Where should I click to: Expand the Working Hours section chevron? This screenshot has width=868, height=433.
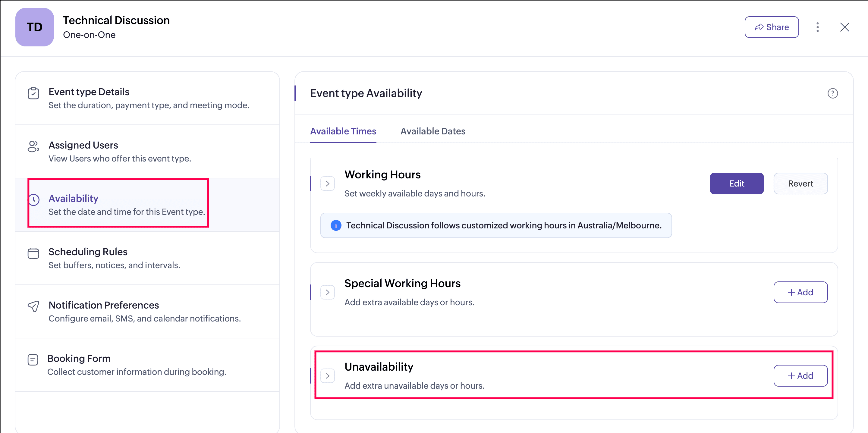tap(327, 184)
